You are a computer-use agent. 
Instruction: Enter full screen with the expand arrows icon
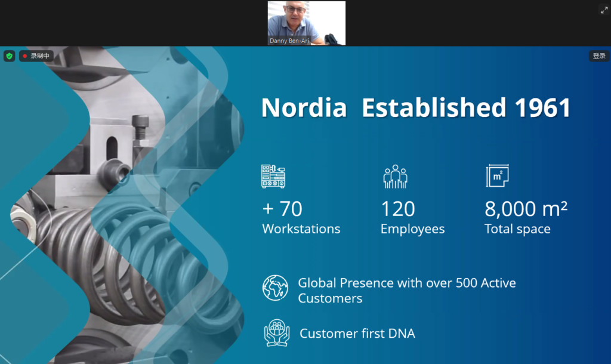tap(603, 10)
